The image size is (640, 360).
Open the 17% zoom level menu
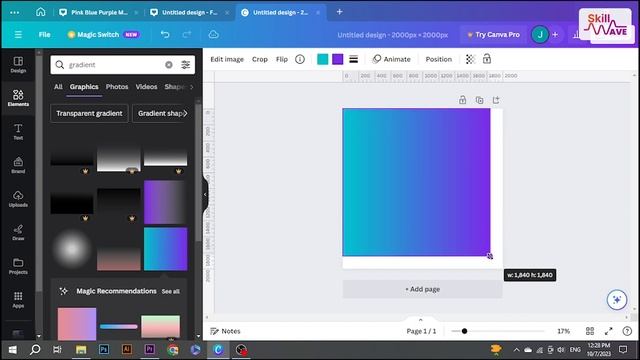563,331
